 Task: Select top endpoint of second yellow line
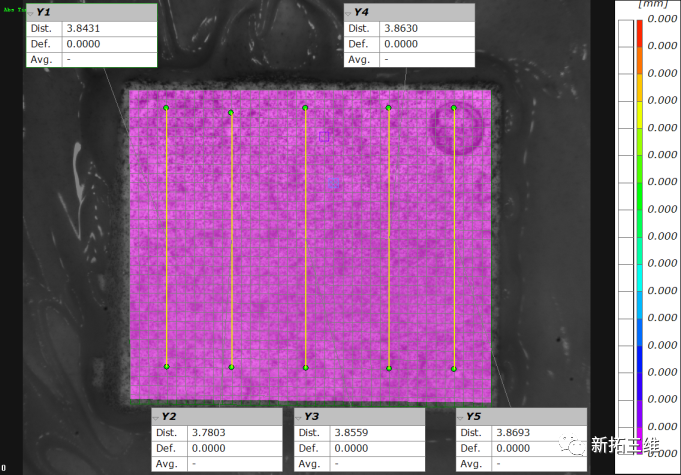click(231, 113)
